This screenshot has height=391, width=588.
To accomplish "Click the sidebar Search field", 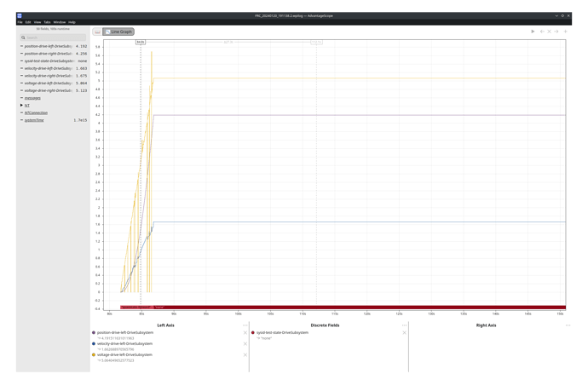I will [53, 37].
